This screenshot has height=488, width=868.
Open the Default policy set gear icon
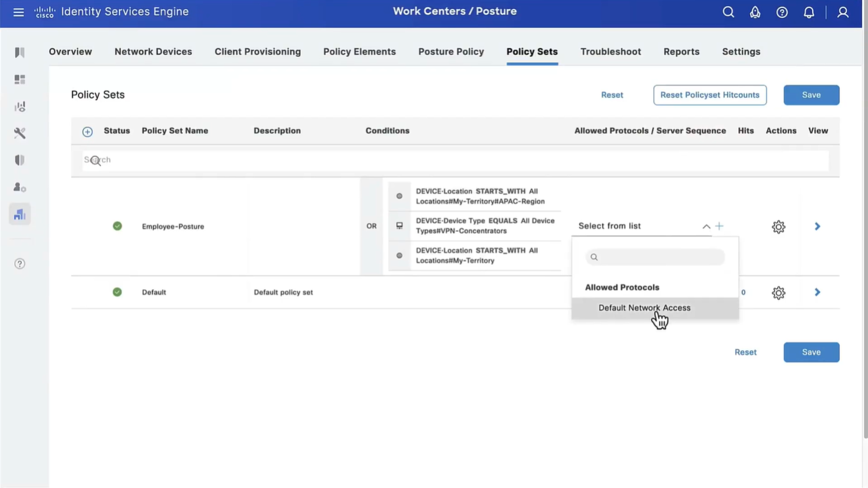coord(778,293)
